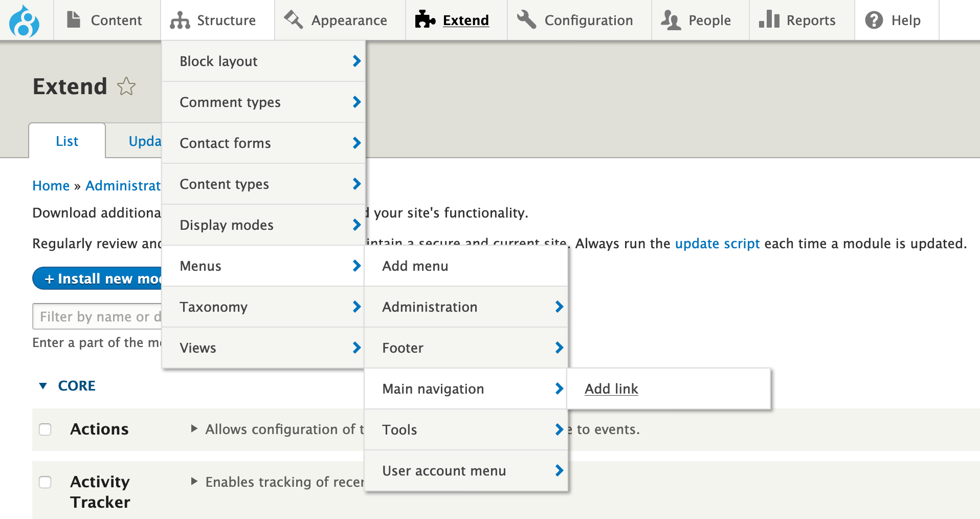Switch to the List tab
The image size is (980, 519).
(x=67, y=141)
